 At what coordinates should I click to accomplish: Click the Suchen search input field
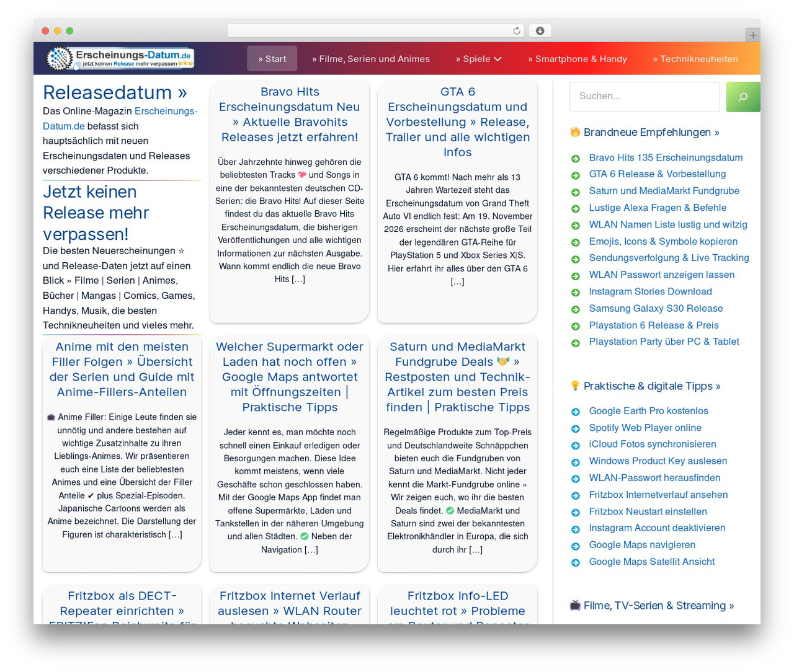pyautogui.click(x=645, y=97)
